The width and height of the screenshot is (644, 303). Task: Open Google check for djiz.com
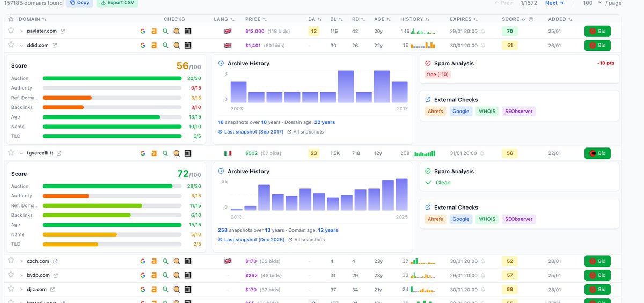[x=143, y=289]
